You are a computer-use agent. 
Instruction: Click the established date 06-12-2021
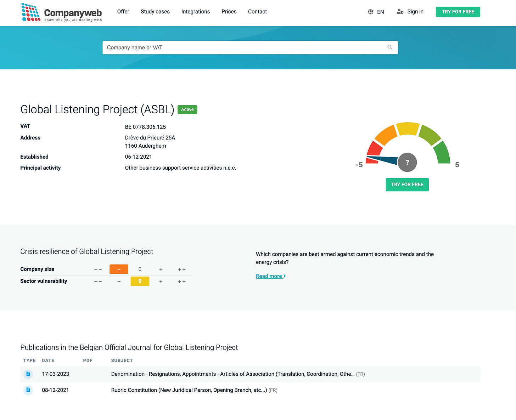point(138,157)
